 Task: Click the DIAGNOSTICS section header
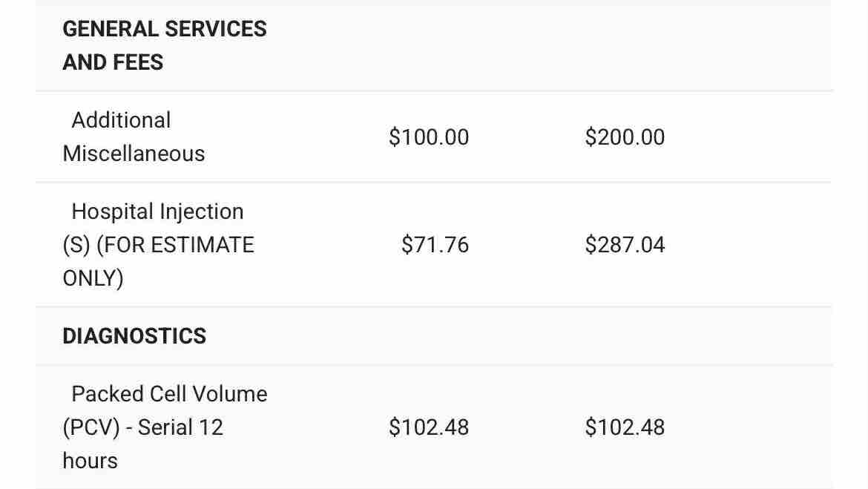coord(134,336)
